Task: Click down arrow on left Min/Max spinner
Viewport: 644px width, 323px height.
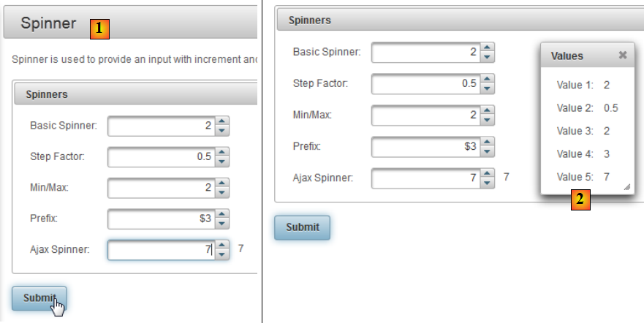Action: (x=223, y=193)
